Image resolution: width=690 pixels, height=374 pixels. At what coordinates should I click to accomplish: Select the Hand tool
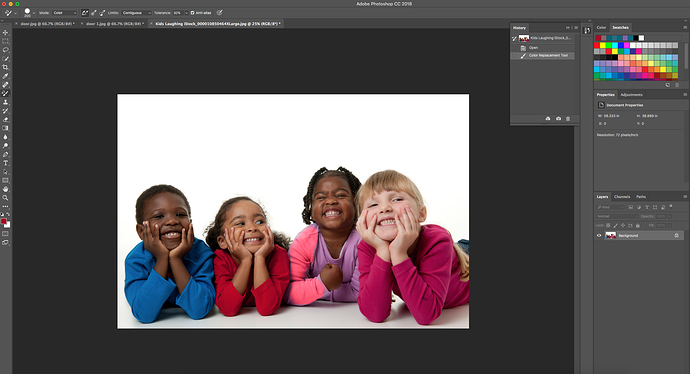(x=5, y=189)
